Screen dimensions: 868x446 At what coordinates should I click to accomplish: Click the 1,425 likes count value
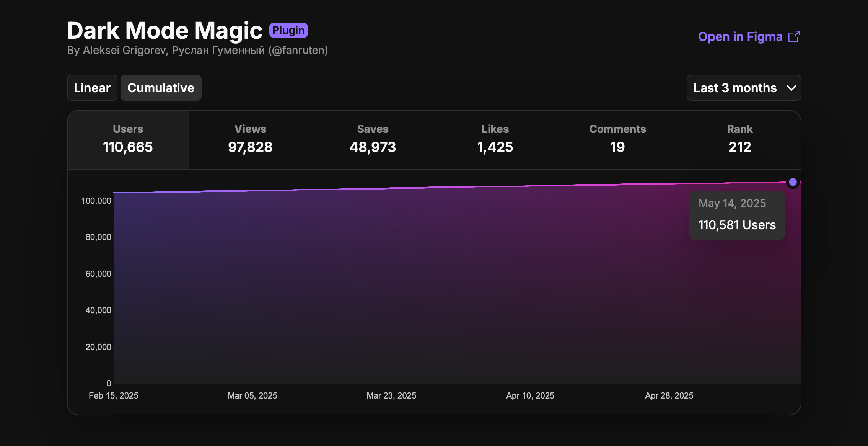click(495, 147)
